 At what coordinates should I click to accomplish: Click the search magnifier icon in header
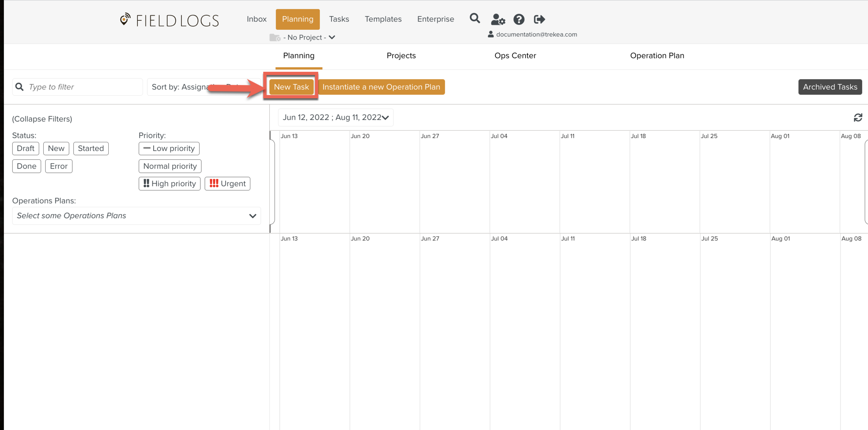tap(475, 18)
